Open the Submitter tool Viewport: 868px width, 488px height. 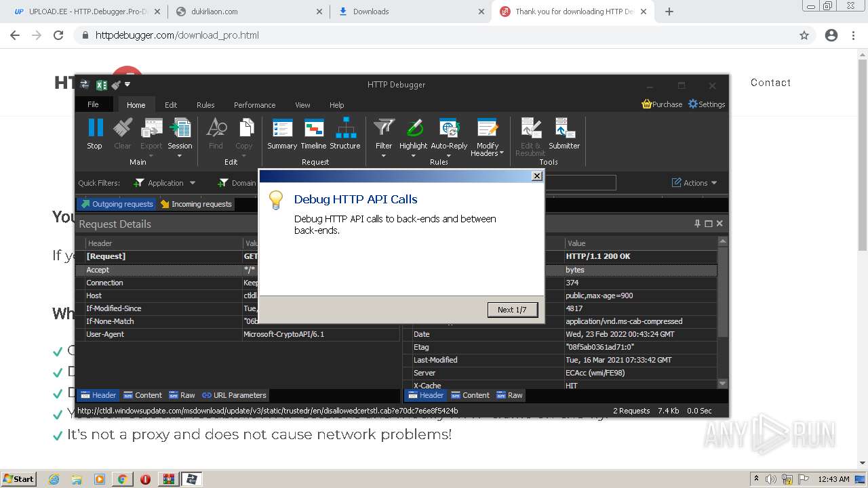point(564,133)
